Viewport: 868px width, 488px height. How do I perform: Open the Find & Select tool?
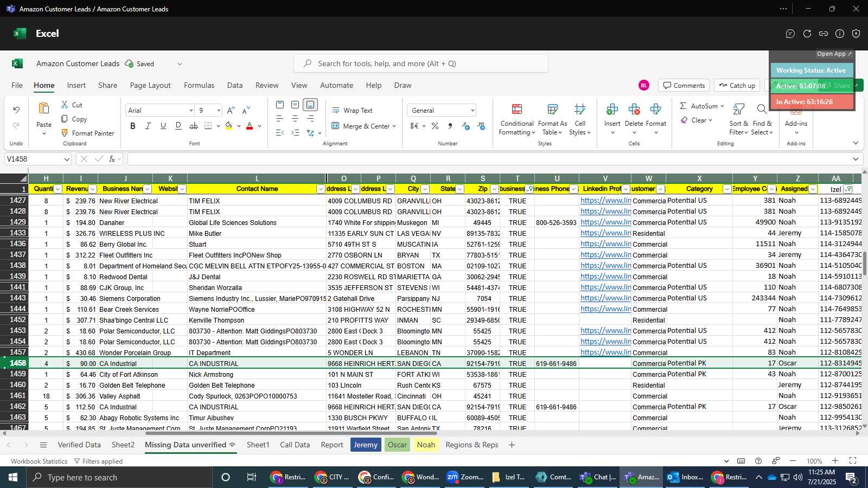click(762, 120)
